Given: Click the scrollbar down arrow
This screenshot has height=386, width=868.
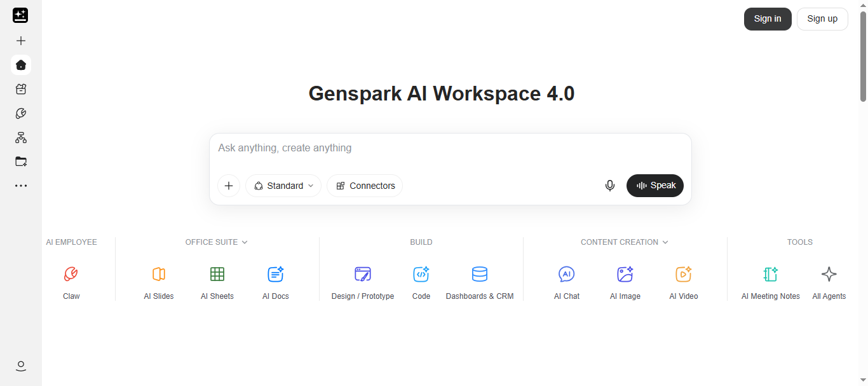Looking at the screenshot, I should click(x=864, y=381).
